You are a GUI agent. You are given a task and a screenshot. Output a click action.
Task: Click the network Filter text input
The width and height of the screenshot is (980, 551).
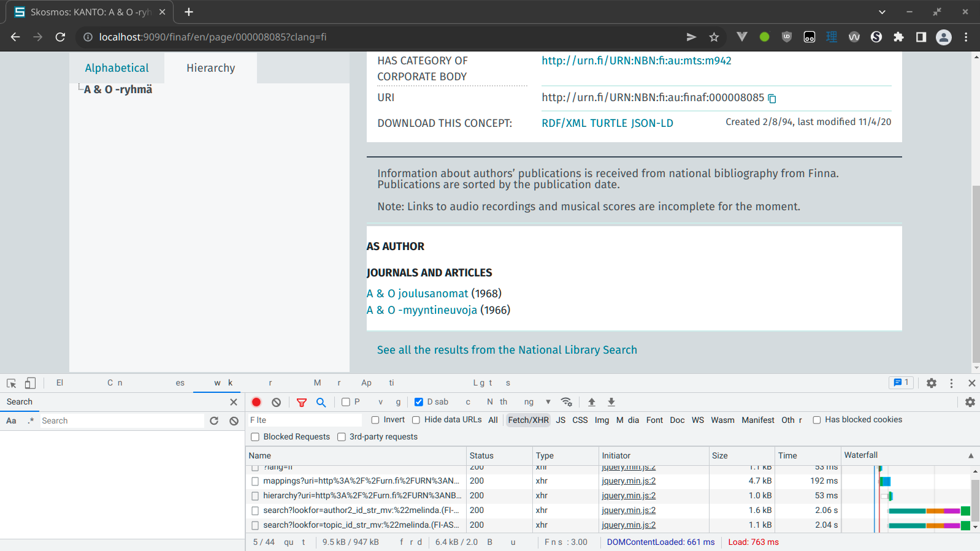[305, 420]
